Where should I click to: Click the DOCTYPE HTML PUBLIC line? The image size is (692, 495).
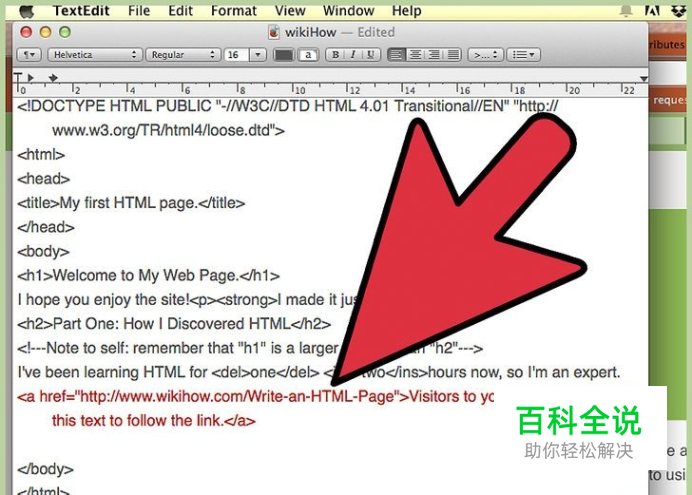(x=288, y=106)
